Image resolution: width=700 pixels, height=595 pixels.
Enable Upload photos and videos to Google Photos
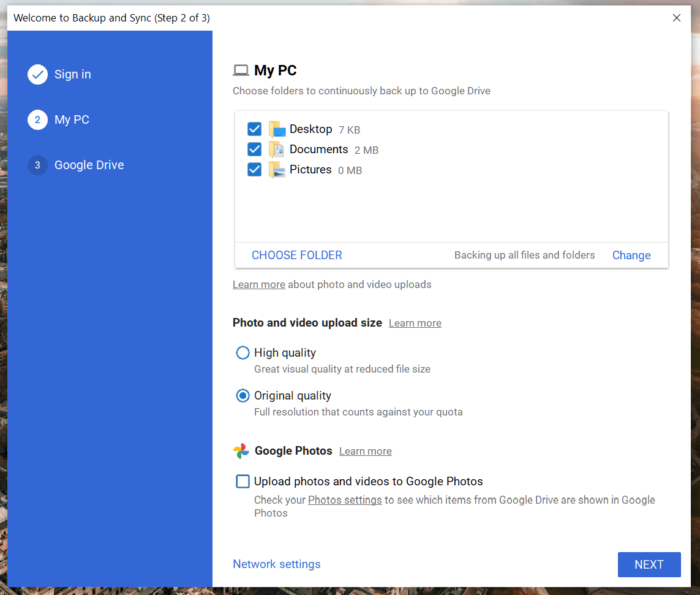point(243,482)
